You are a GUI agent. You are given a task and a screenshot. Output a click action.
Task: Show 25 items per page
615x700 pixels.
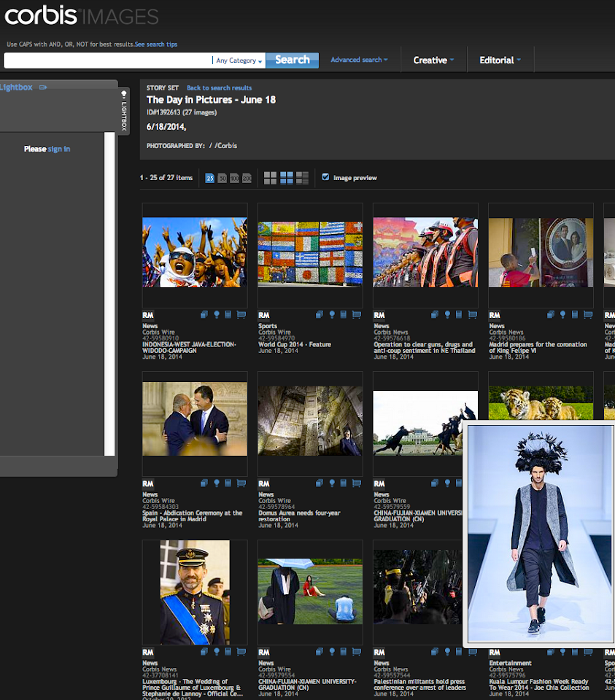click(210, 178)
